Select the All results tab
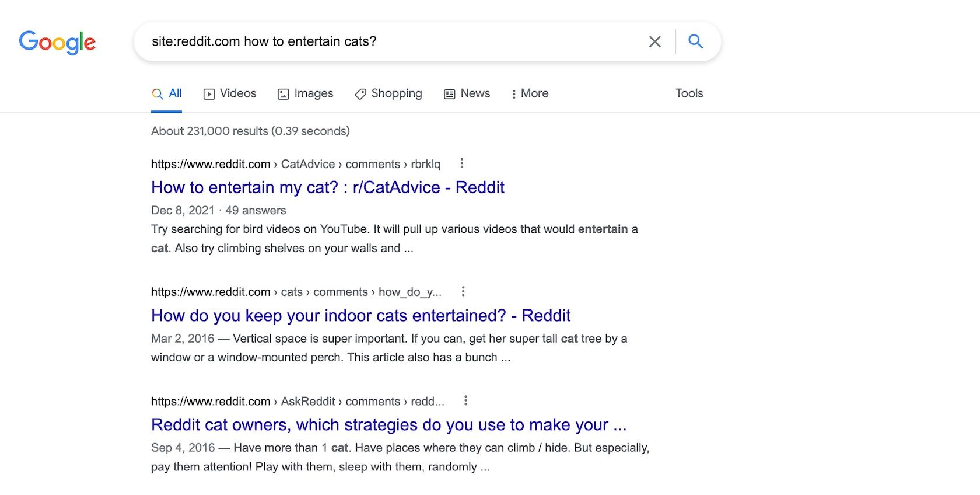This screenshot has width=980, height=495. tap(167, 93)
